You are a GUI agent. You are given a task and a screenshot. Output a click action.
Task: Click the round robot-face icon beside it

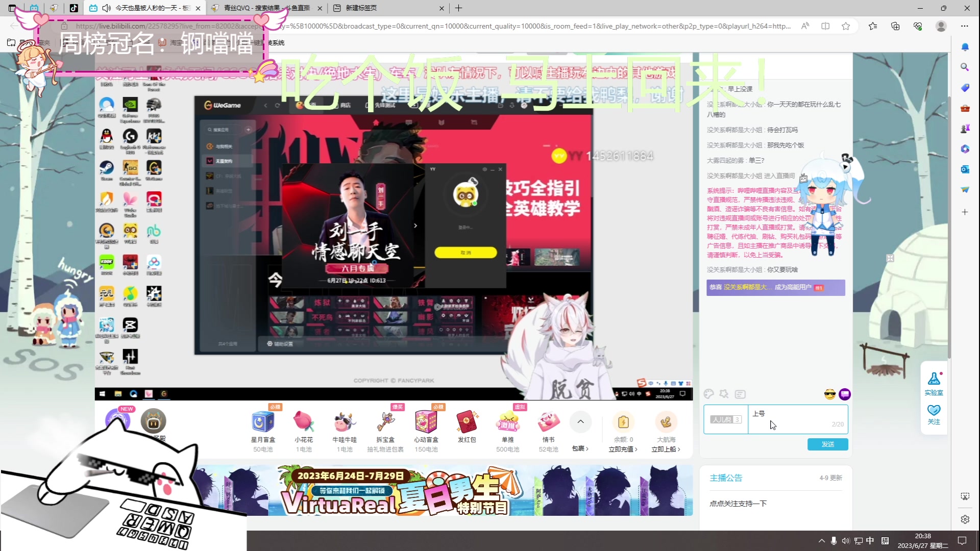click(x=153, y=421)
